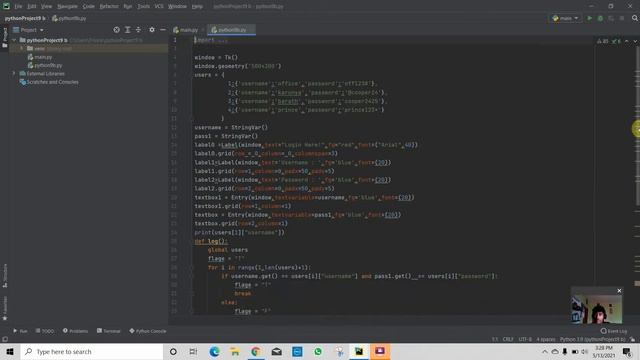Image resolution: width=640 pixels, height=360 pixels.
Task: Select opened file locate target icon in Project panel
Action: coord(116,30)
